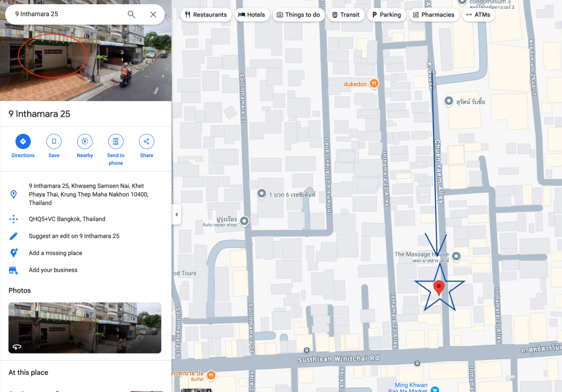562x392 pixels.
Task: Select the Pharmacies filter chip
Action: [x=434, y=15]
